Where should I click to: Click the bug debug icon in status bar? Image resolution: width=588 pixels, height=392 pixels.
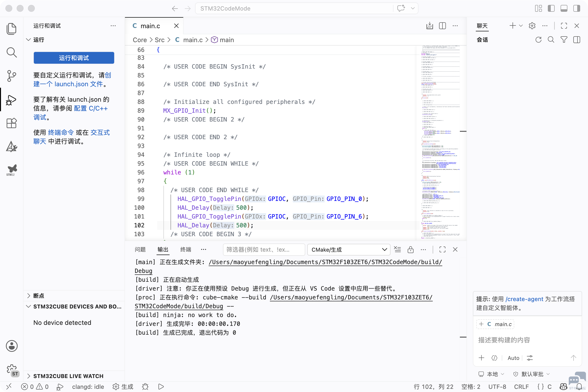145,387
